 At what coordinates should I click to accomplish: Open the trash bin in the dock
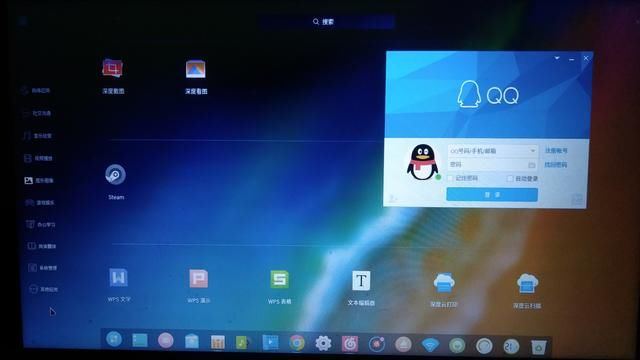tap(538, 347)
